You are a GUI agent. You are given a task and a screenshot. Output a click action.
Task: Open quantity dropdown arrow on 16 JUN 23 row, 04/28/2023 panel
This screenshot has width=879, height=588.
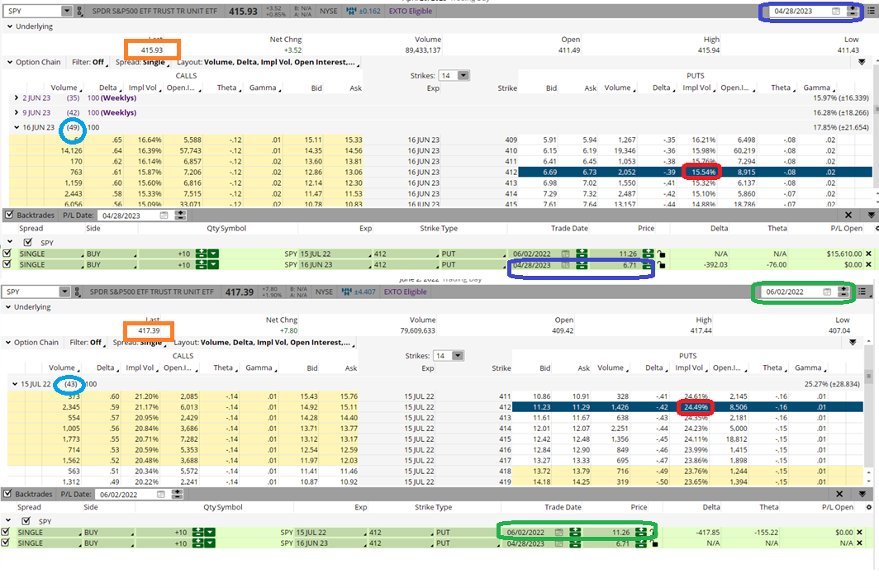tap(213, 264)
